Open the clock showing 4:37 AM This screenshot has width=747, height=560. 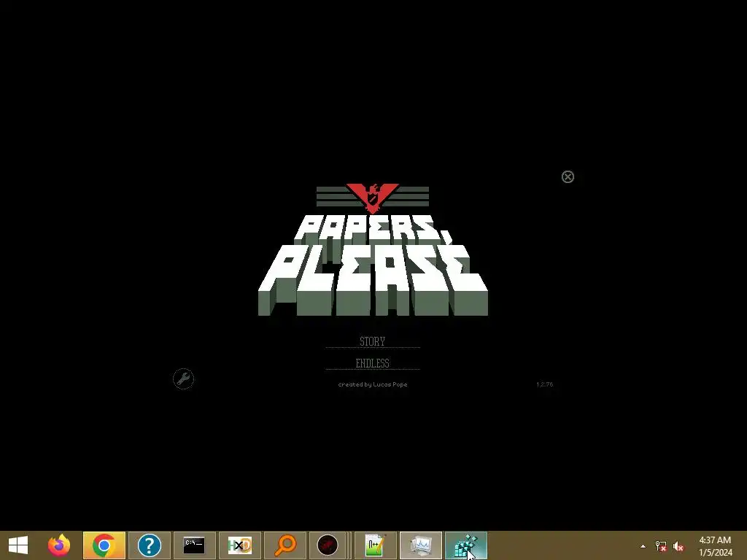click(x=716, y=546)
